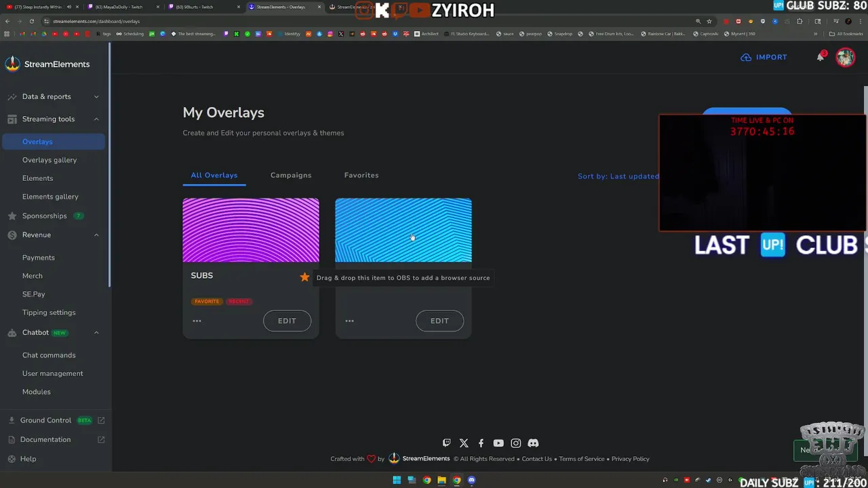This screenshot has height=488, width=868.
Task: Click the browser address bar URL
Action: pyautogui.click(x=96, y=21)
